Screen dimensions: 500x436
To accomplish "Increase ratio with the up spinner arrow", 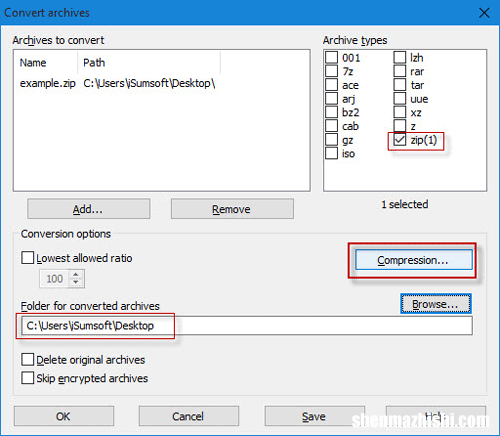I will (x=76, y=275).
